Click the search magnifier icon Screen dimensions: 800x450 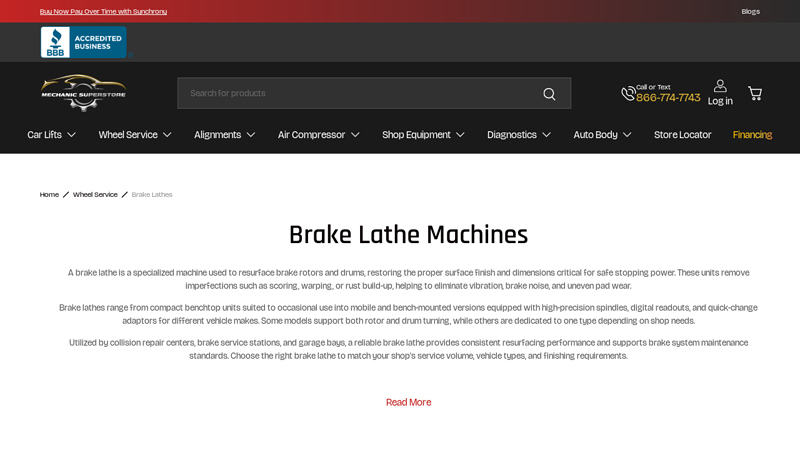pyautogui.click(x=549, y=94)
